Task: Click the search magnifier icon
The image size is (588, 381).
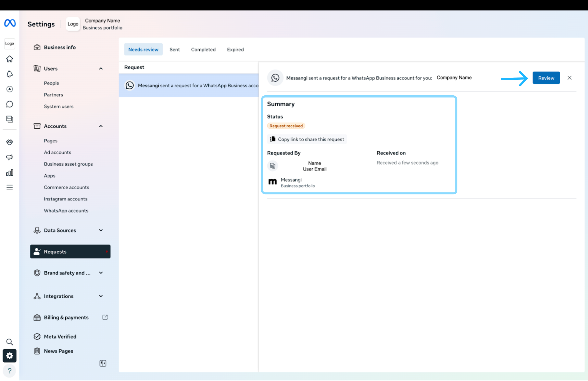Action: click(9, 342)
